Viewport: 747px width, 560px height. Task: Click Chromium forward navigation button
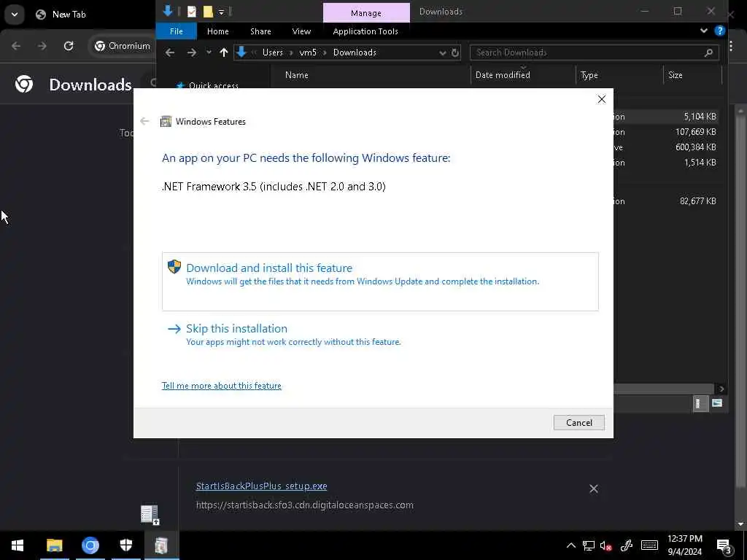[x=42, y=46]
